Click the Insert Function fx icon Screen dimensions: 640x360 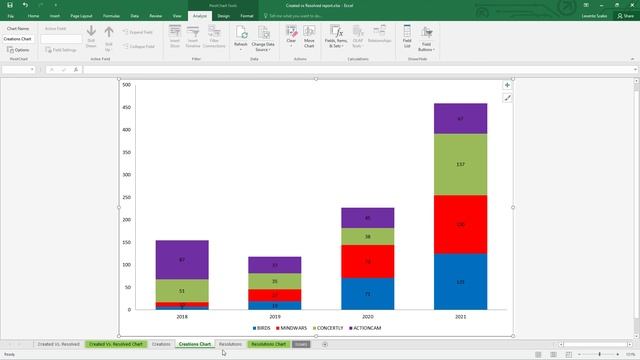76,70
